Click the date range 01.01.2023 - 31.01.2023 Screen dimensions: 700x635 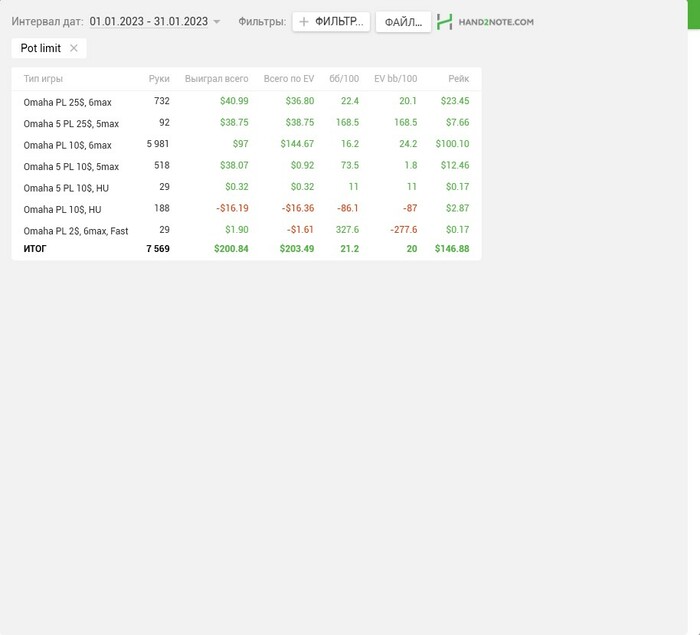tap(149, 21)
